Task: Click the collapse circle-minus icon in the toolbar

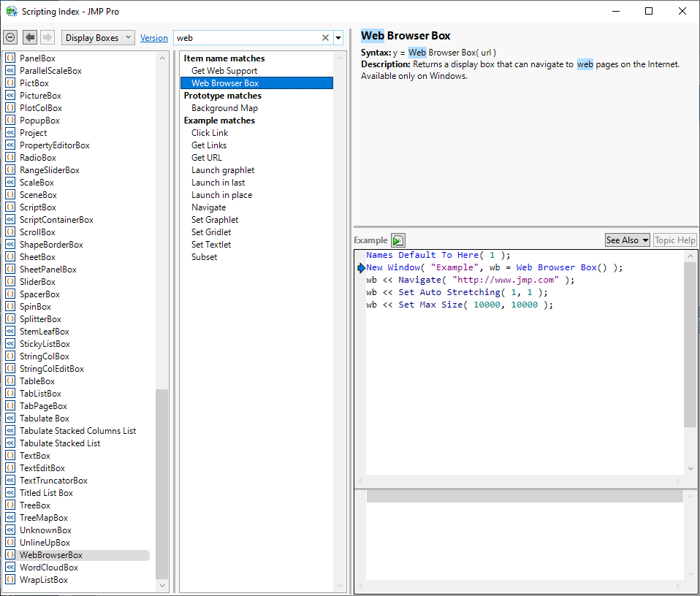Action: pyautogui.click(x=10, y=38)
